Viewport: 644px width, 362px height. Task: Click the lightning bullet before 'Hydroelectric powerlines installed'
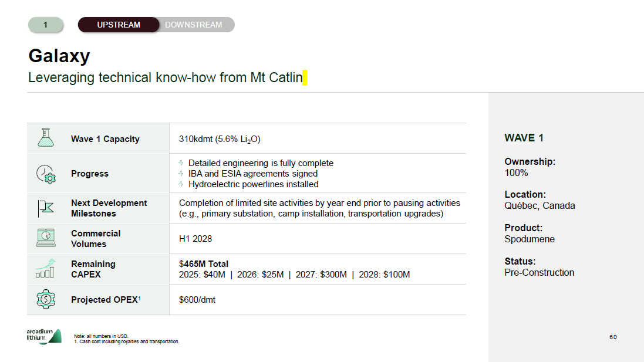pos(181,184)
